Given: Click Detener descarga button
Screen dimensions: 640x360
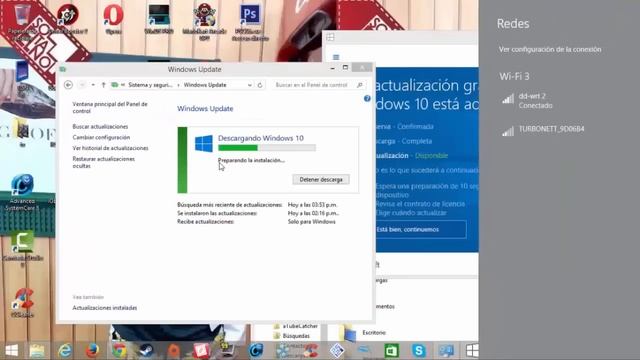Looking at the screenshot, I should 321,180.
